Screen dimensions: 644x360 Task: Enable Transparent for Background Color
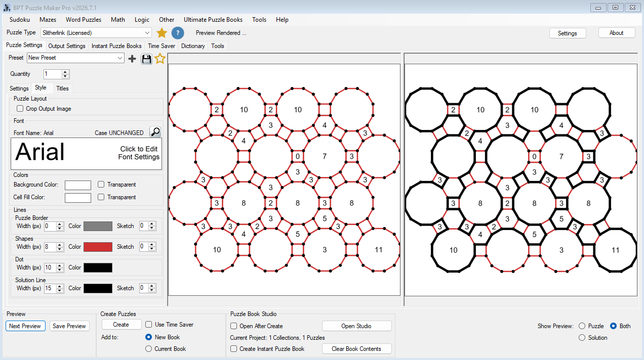pyautogui.click(x=101, y=185)
